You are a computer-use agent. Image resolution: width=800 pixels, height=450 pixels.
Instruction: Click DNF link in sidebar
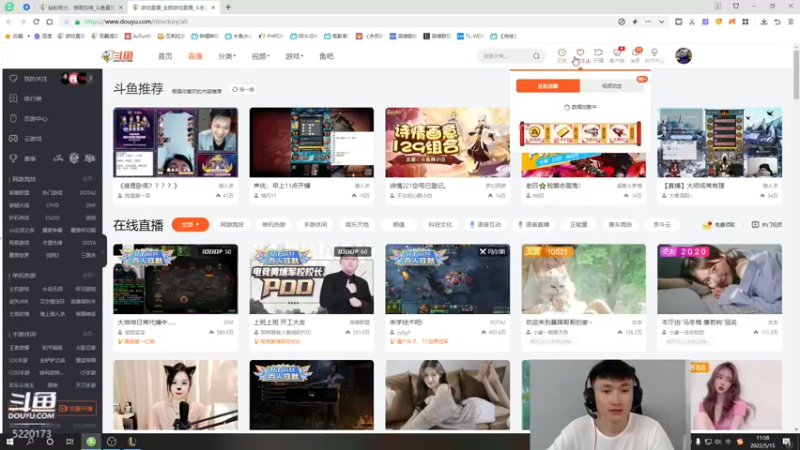pyautogui.click(x=90, y=205)
